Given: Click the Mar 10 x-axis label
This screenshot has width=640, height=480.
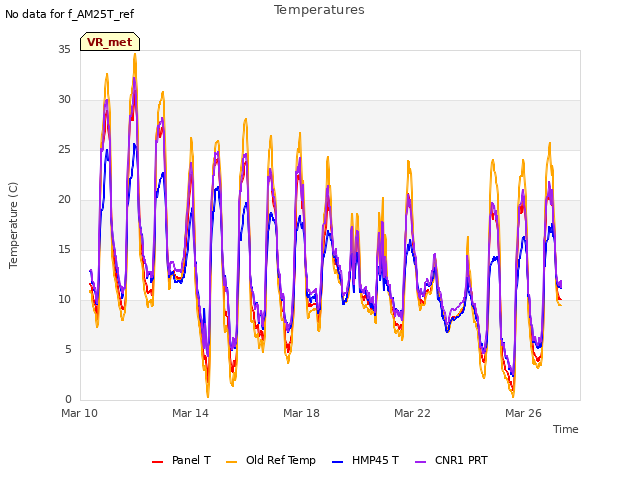Looking at the screenshot, I should click(x=80, y=413).
